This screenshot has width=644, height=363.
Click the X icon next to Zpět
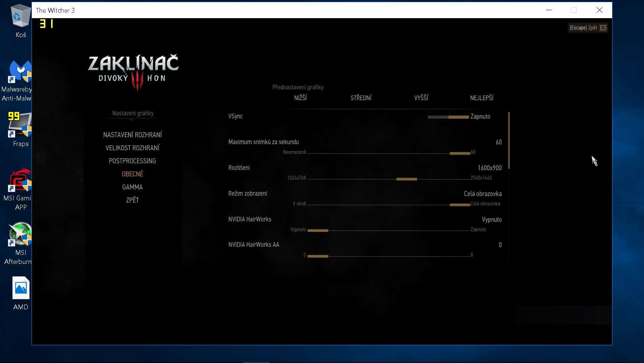coord(603,28)
